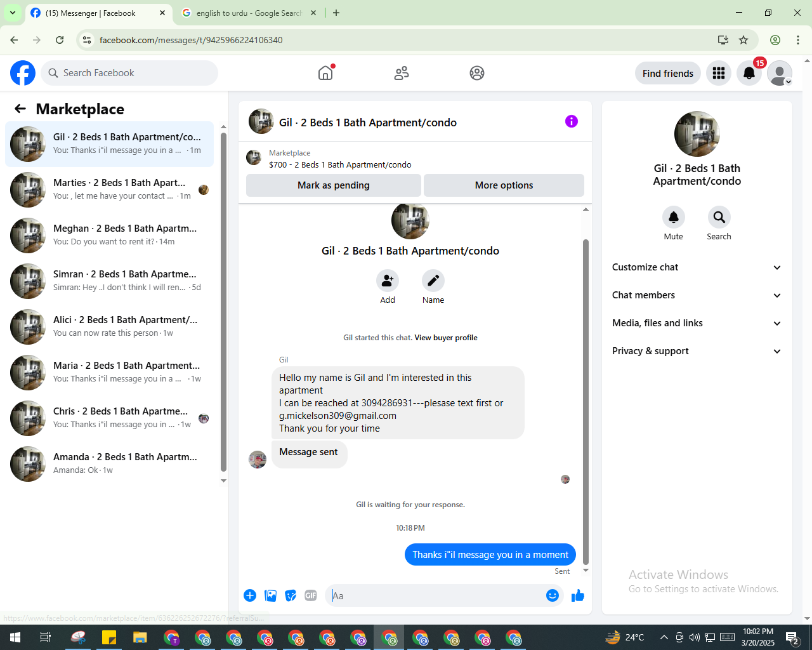The width and height of the screenshot is (812, 650).
Task: Click Mark as pending button
Action: point(334,185)
